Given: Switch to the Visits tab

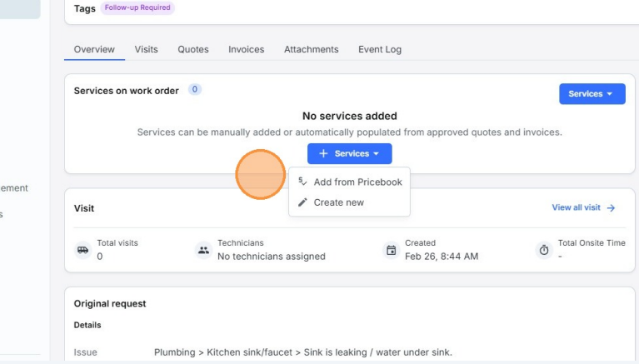Looking at the screenshot, I should (146, 50).
